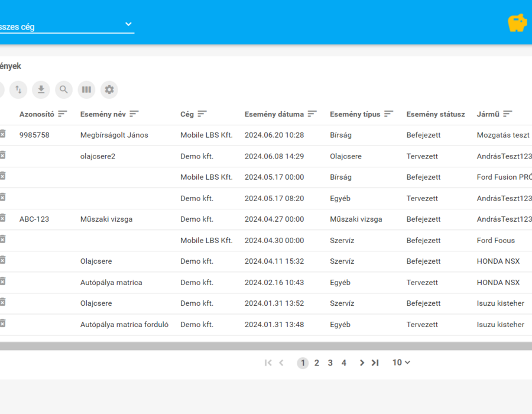Click the Műszaki vizsga event type cell
The image size is (532, 414).
(356, 219)
